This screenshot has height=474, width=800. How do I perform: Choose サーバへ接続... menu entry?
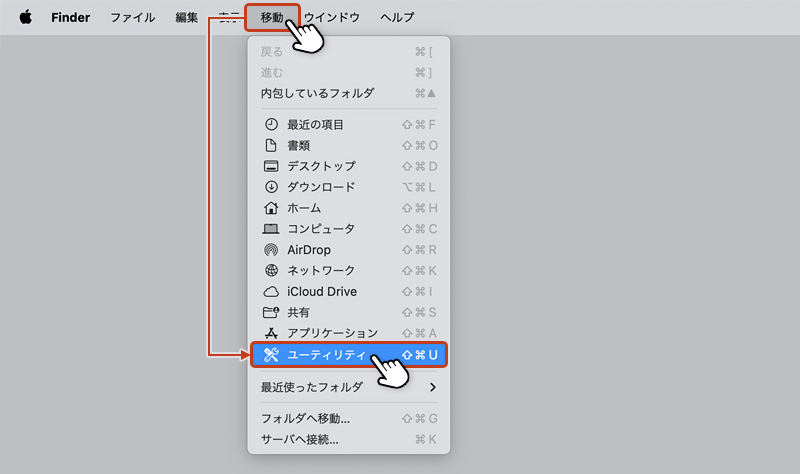(299, 439)
